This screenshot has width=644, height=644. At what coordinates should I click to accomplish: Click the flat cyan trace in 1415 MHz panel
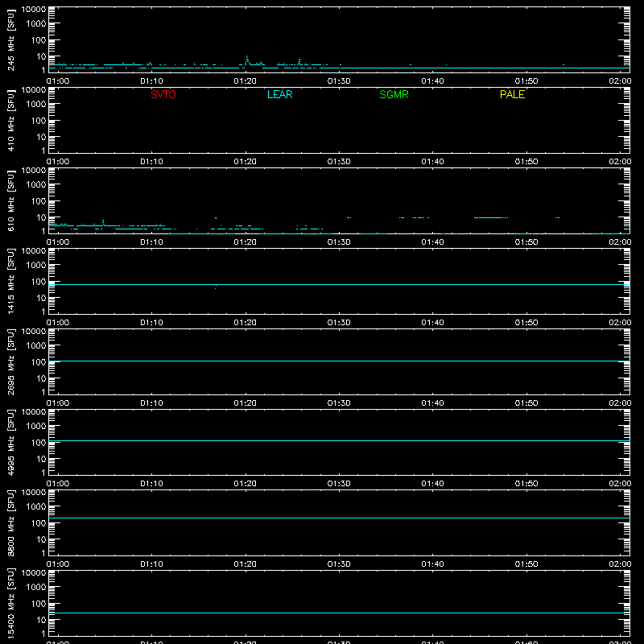click(339, 284)
